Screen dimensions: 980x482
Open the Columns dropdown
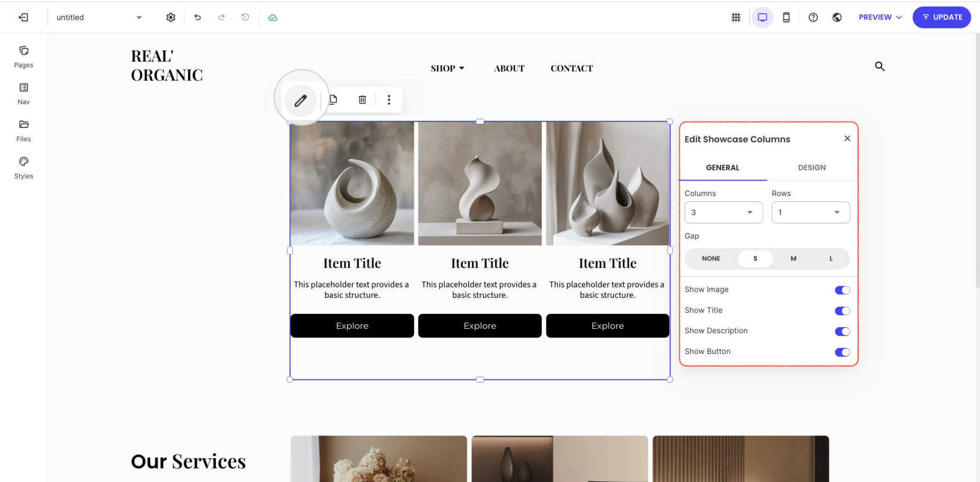[723, 212]
